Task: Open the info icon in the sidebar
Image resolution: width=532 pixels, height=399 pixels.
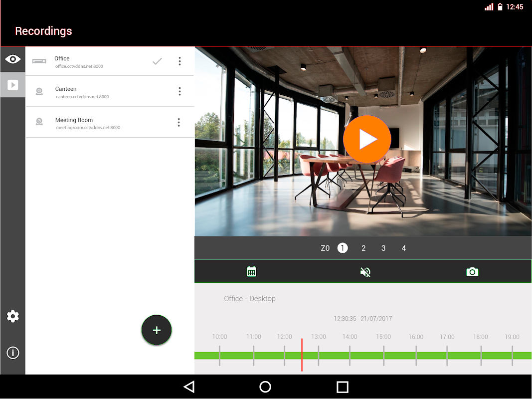Action: (x=13, y=353)
